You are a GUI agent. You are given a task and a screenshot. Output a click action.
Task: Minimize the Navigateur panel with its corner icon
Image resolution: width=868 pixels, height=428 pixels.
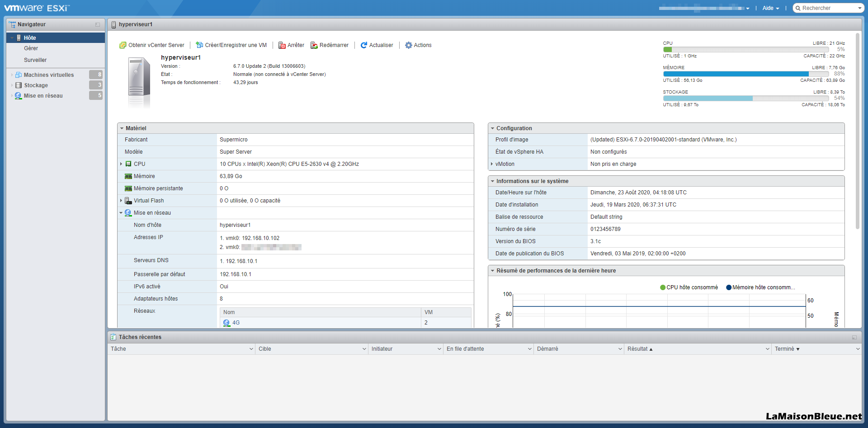click(x=98, y=24)
